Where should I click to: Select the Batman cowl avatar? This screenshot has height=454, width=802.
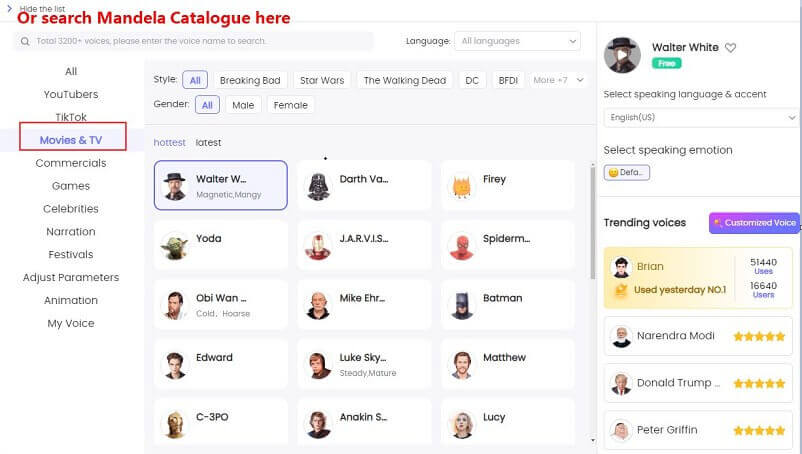tap(461, 305)
